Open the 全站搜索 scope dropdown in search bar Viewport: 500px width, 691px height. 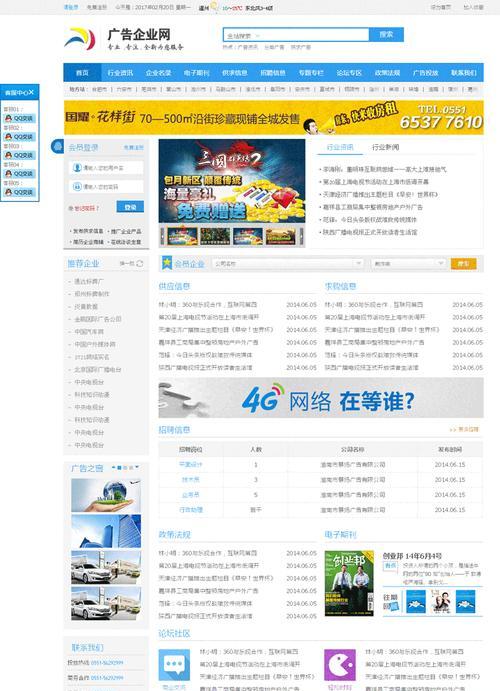point(243,35)
